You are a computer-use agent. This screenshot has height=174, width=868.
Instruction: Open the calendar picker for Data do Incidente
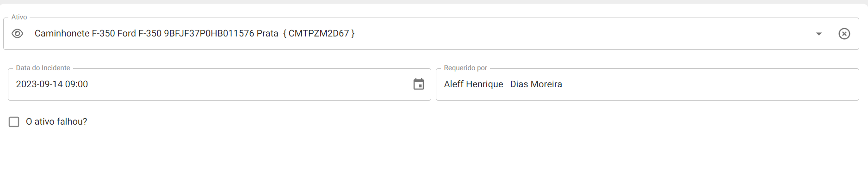[418, 84]
